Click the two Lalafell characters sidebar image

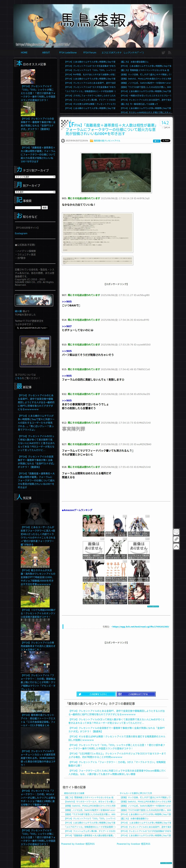point(35,351)
